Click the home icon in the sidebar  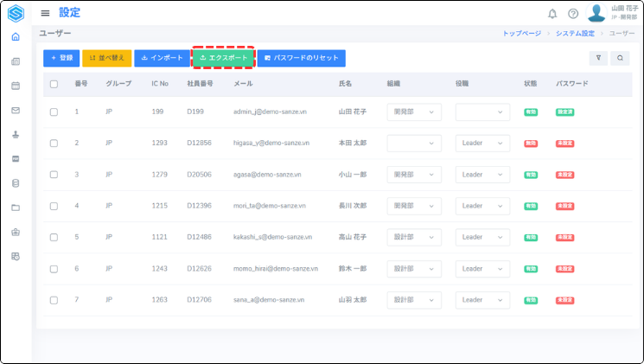click(16, 36)
